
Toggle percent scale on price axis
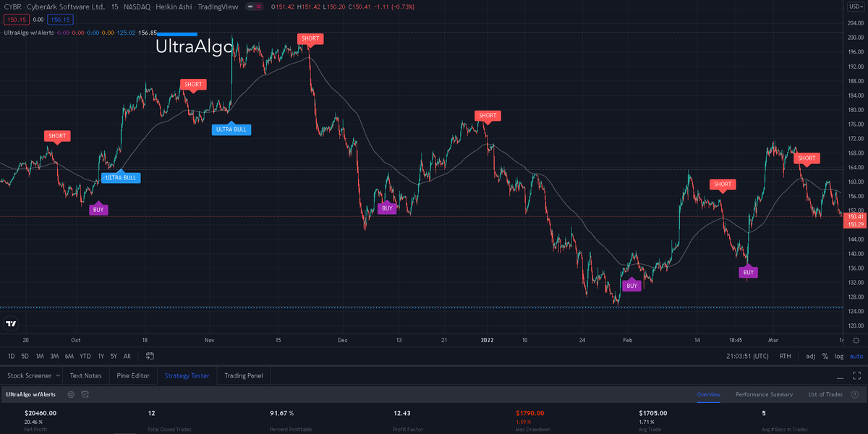pyautogui.click(x=825, y=356)
